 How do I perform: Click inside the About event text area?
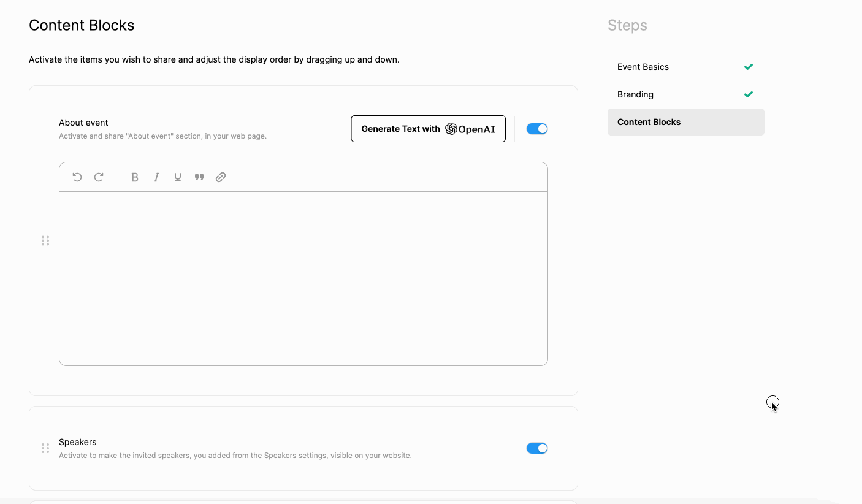tap(303, 278)
